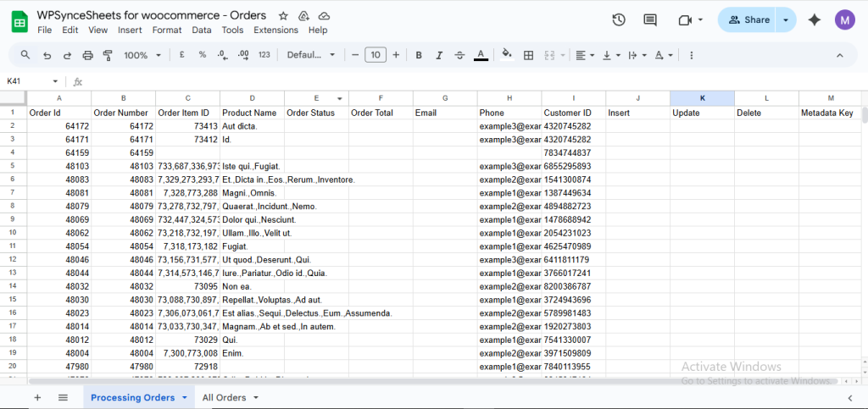Select the cell containing Non ea.
Viewport: 868px width, 409px height.
tap(252, 286)
